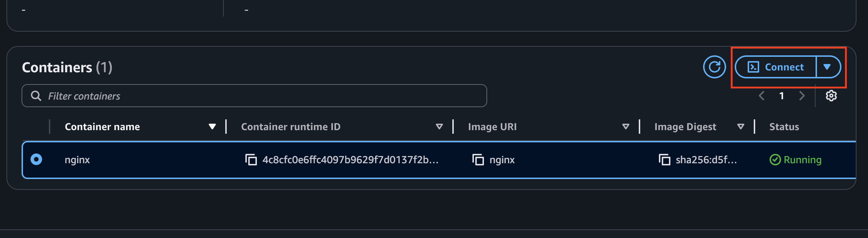This screenshot has width=868, height=238.
Task: Click the terminal icon on the Connect button
Action: [x=753, y=67]
